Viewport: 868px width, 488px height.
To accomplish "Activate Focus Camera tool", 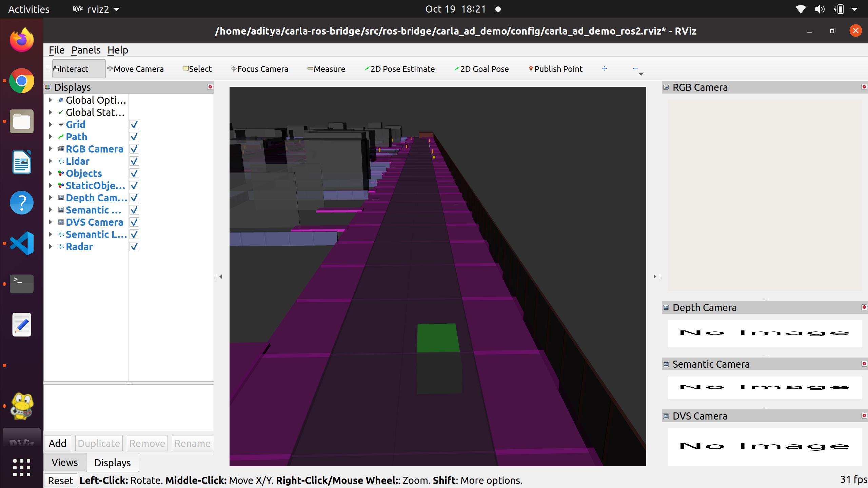I will click(260, 69).
